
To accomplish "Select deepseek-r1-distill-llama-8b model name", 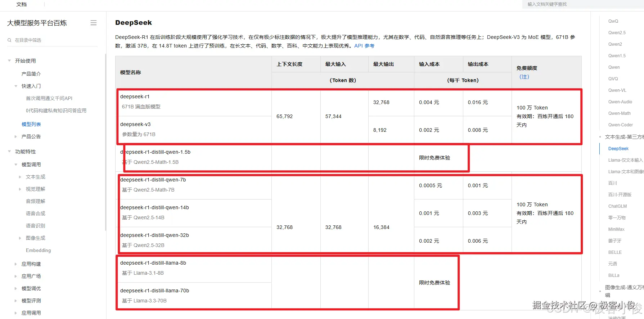I will point(153,263).
